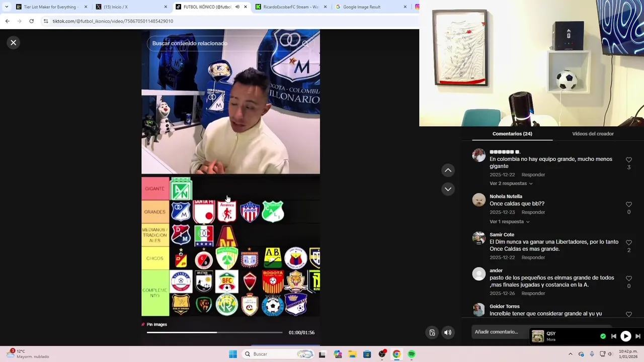644x362 pixels.
Task: Skip to previous track in media overlay
Action: tap(614, 336)
